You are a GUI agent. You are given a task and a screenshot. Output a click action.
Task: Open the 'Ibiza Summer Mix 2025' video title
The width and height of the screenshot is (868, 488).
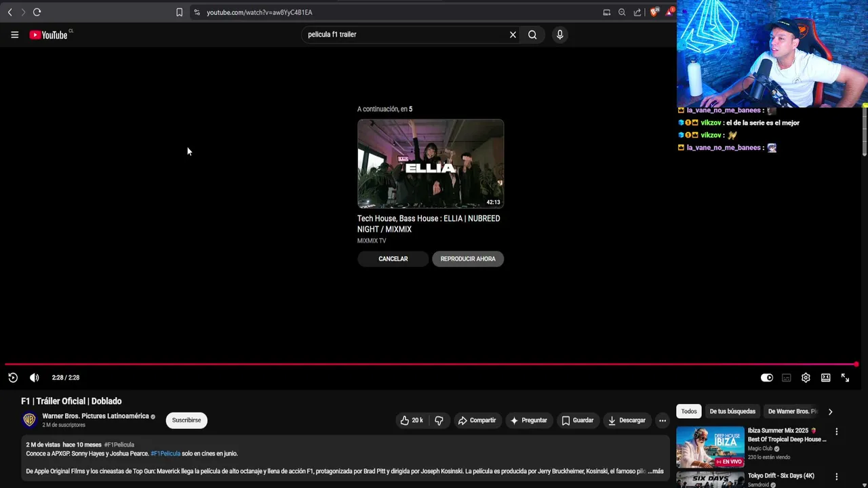click(787, 435)
